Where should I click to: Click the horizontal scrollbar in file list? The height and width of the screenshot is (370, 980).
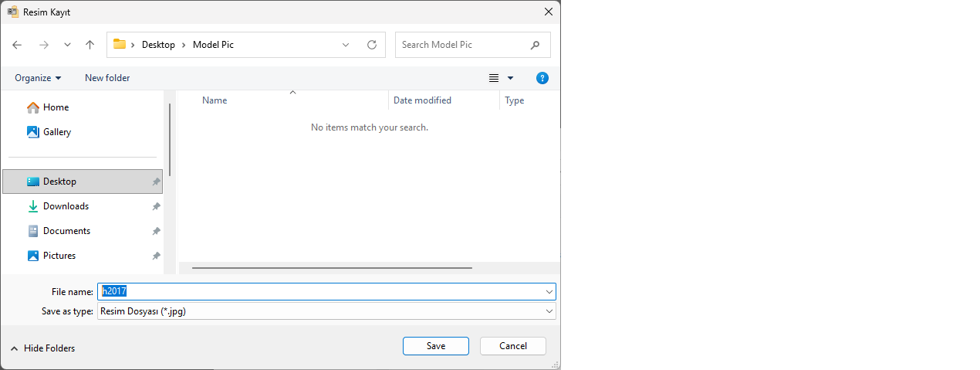[332, 268]
